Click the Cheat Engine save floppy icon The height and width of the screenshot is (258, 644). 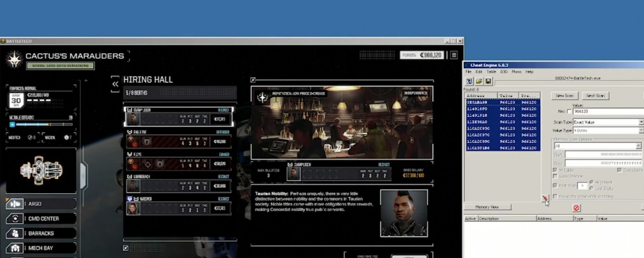tap(488, 81)
